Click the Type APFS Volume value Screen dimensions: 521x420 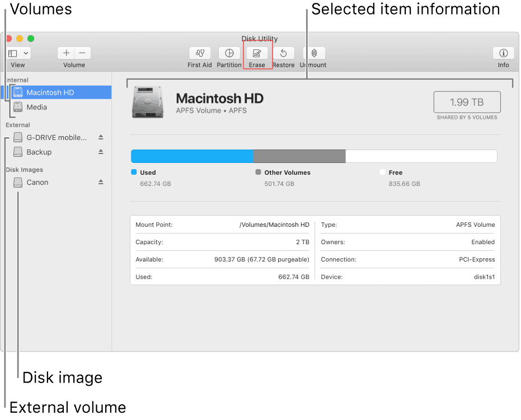pyautogui.click(x=475, y=225)
